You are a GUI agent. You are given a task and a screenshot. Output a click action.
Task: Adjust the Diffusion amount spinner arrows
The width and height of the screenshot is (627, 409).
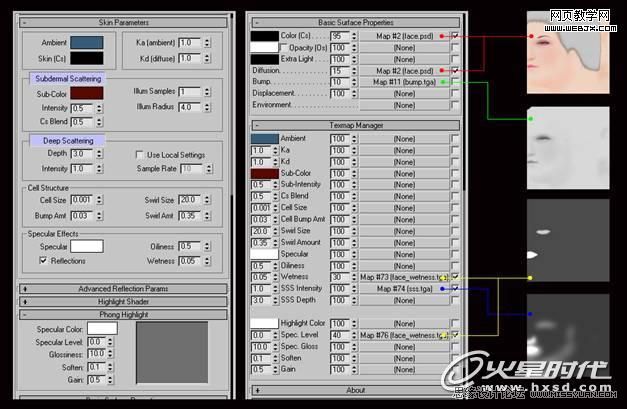point(354,71)
